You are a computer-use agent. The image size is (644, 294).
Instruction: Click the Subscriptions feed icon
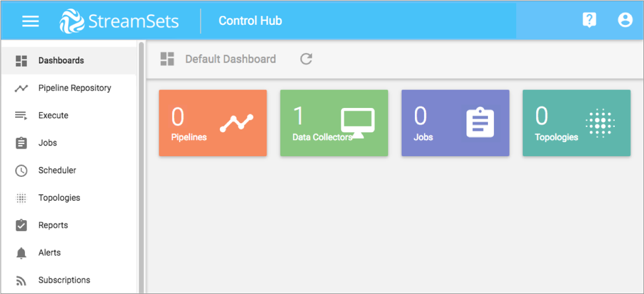21,280
